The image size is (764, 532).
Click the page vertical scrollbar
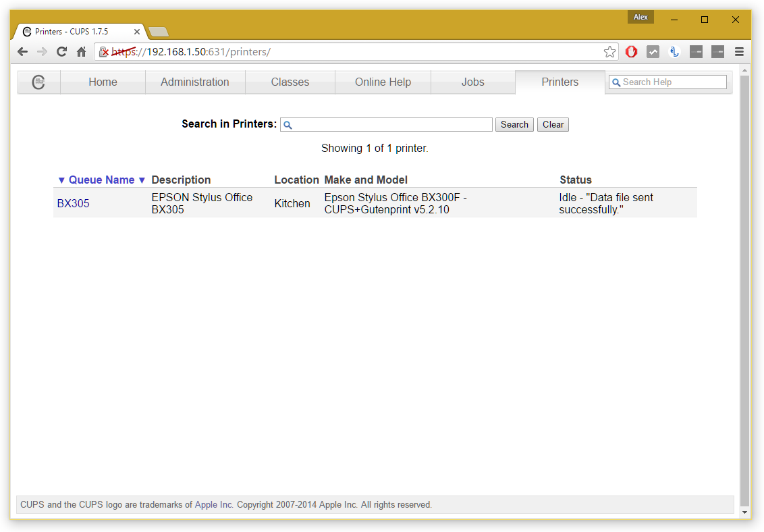tap(744, 291)
